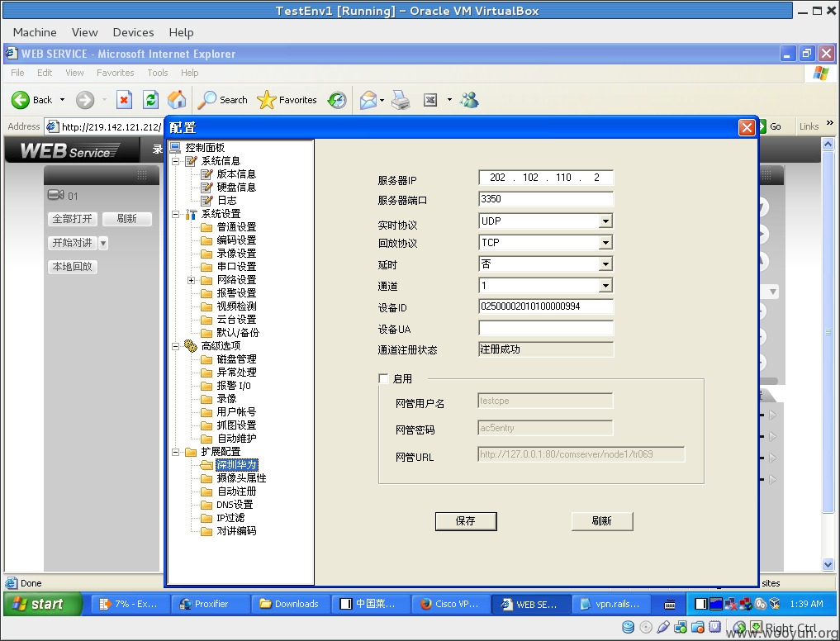
Task: Open the 实时协议 UDP dropdown
Action: [605, 221]
